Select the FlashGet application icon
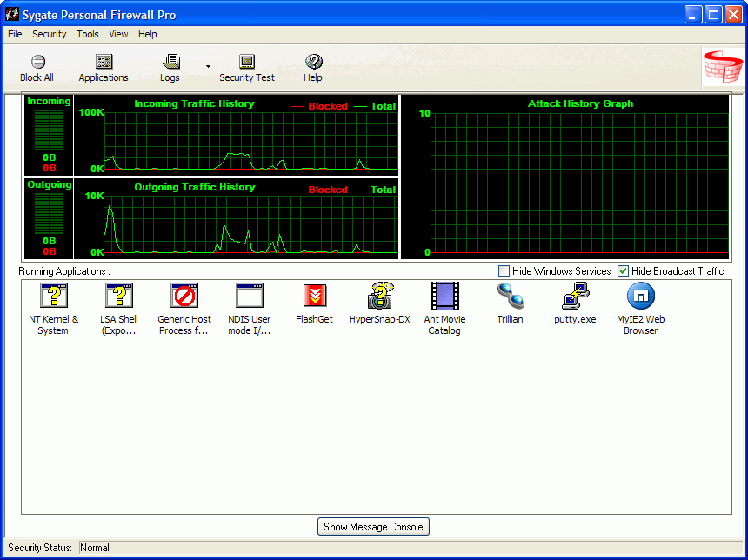 tap(314, 297)
